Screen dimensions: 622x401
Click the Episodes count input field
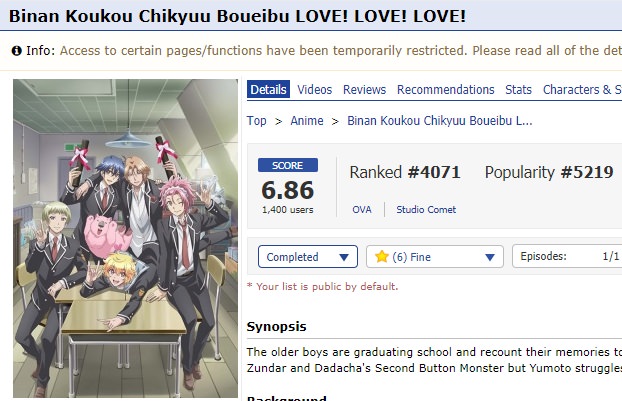click(x=567, y=256)
